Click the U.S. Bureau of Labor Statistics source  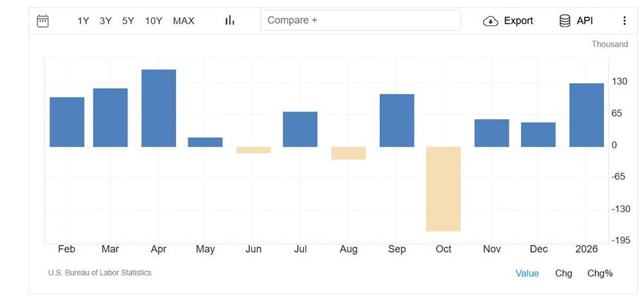tap(100, 273)
